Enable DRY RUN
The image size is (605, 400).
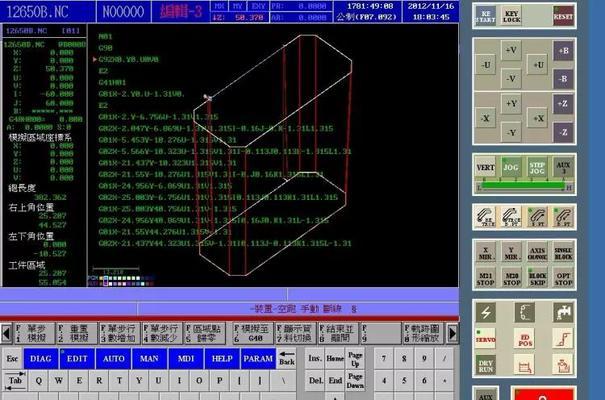click(x=485, y=367)
